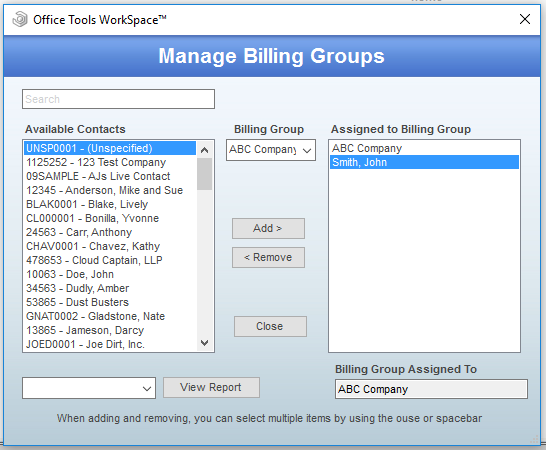The height and width of the screenshot is (450, 546).
Task: Select CHAV0001 - Chavez, Kathy
Action: [x=110, y=246]
